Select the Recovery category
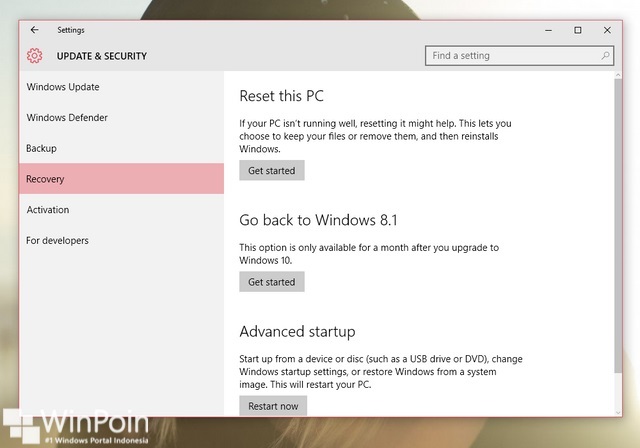Viewport: 640px width, 448px height. point(121,179)
